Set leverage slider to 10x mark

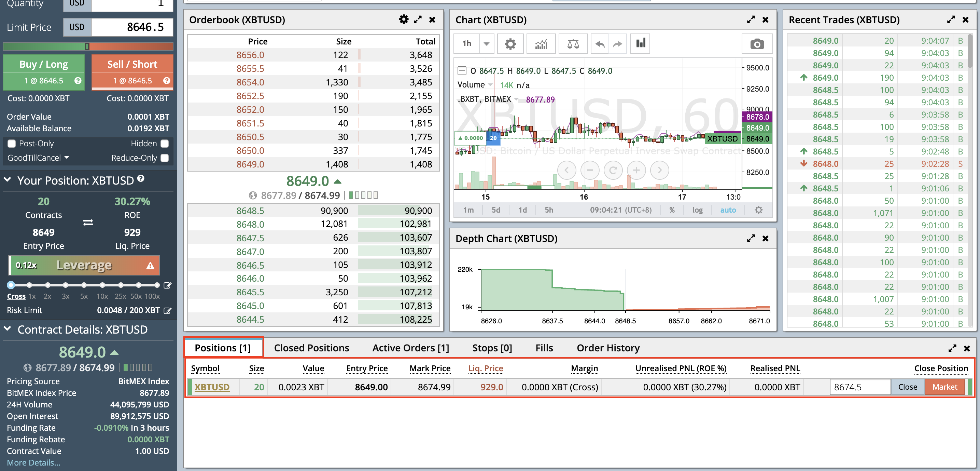coord(102,285)
